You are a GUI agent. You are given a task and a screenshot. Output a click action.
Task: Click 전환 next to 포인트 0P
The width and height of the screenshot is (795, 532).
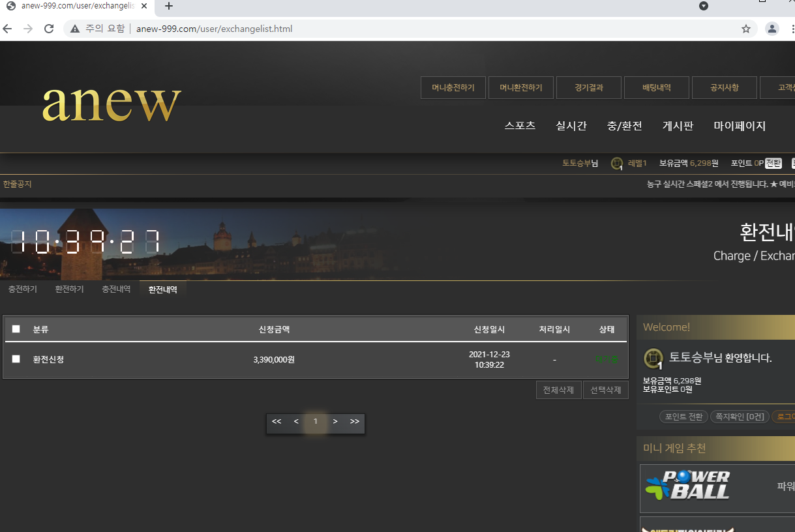tap(773, 163)
